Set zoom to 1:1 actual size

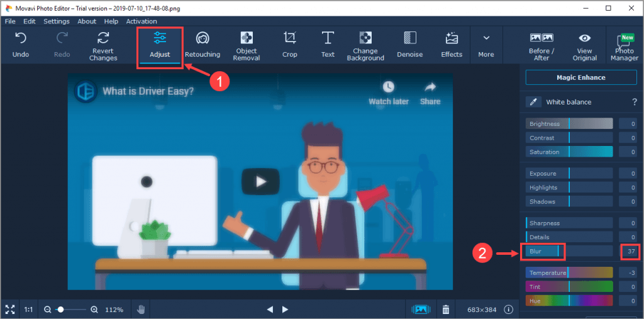[28, 309]
